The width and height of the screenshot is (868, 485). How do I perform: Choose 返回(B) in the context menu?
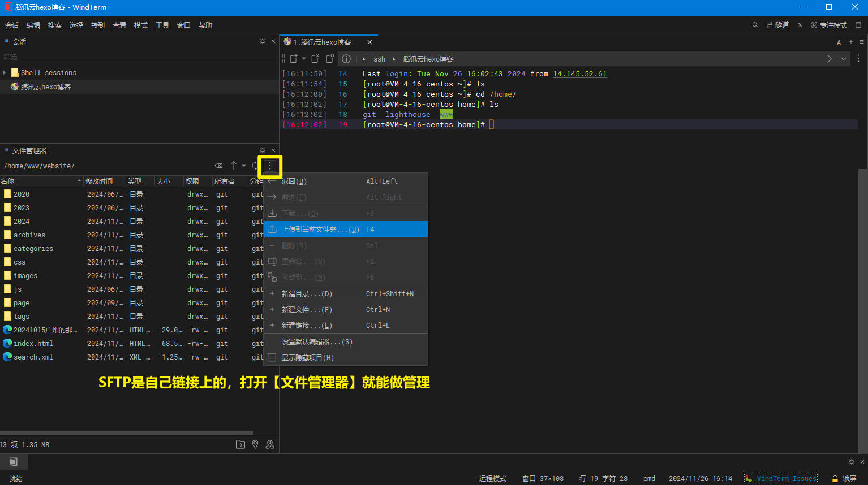point(345,181)
